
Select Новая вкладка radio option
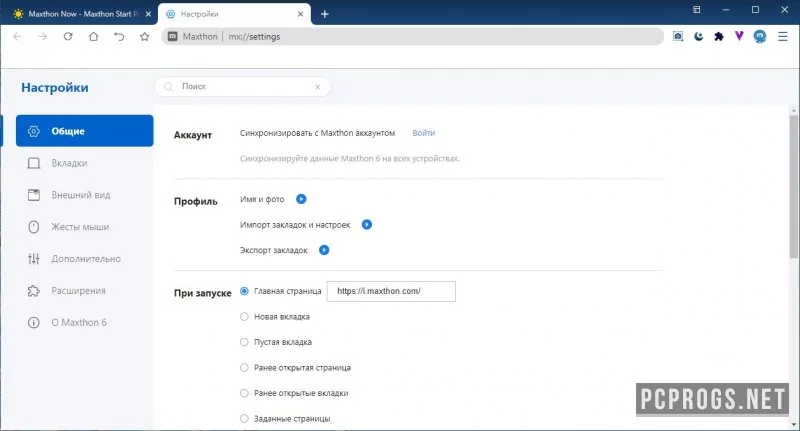(244, 316)
